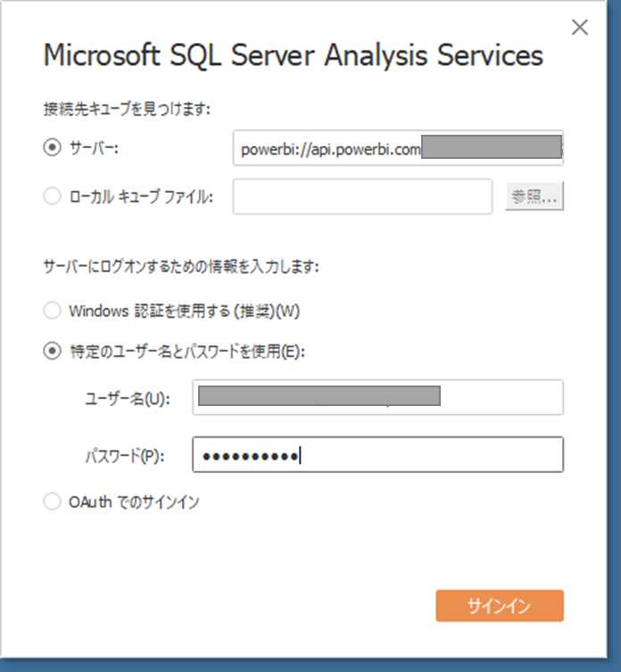Click the サーバー address input field
Screen dimensions: 621x672
pos(398,148)
